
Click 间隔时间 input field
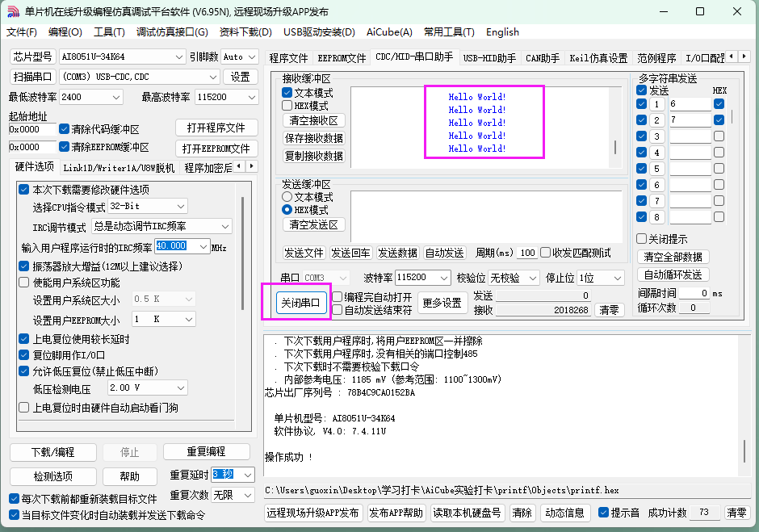click(694, 293)
